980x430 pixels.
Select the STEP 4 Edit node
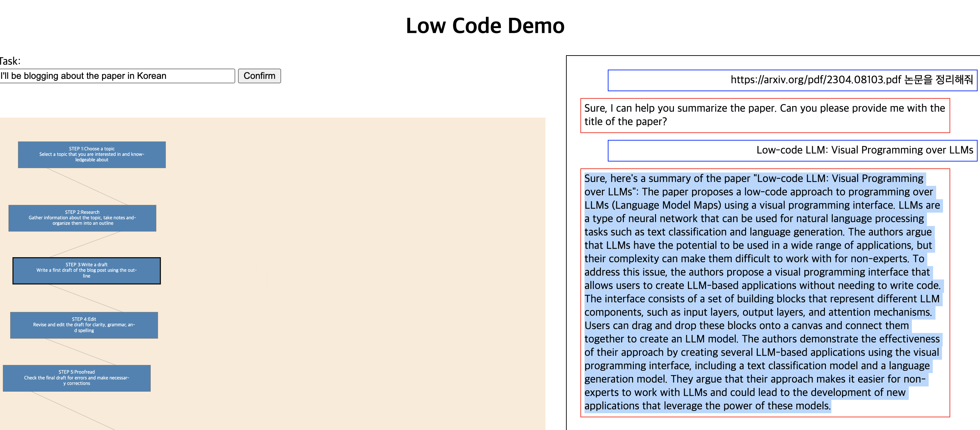pos(84,325)
